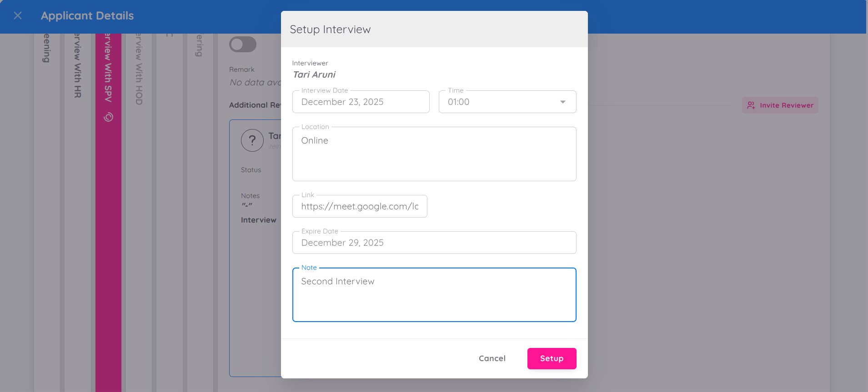Toggle the switch above Remark
The image size is (868, 392).
pos(243,45)
